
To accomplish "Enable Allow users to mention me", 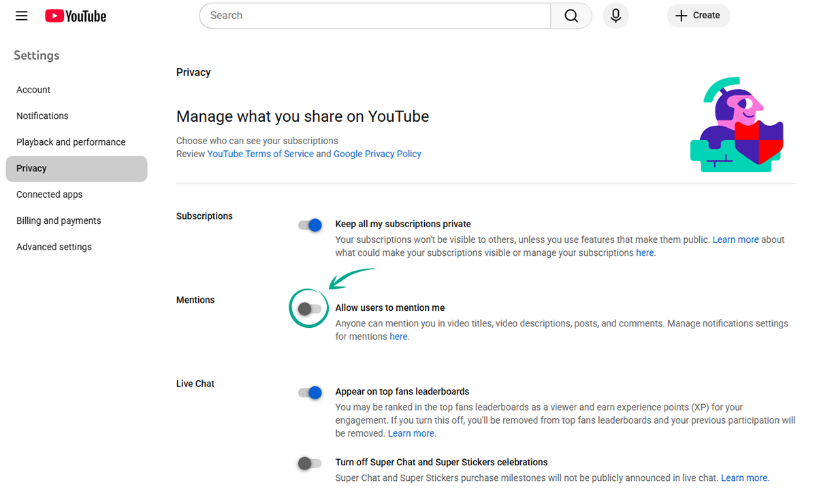I will [310, 309].
